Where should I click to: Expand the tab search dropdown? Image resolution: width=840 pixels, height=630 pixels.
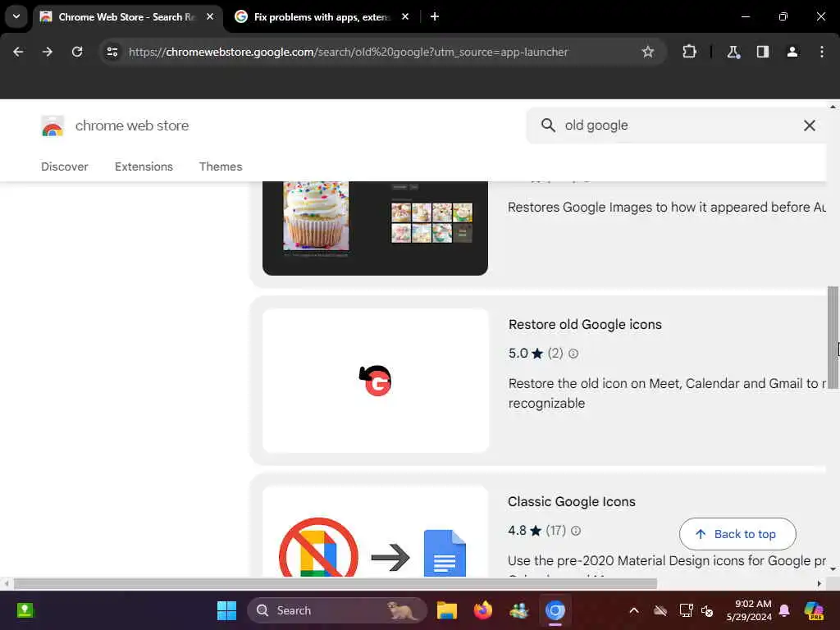[x=16, y=16]
